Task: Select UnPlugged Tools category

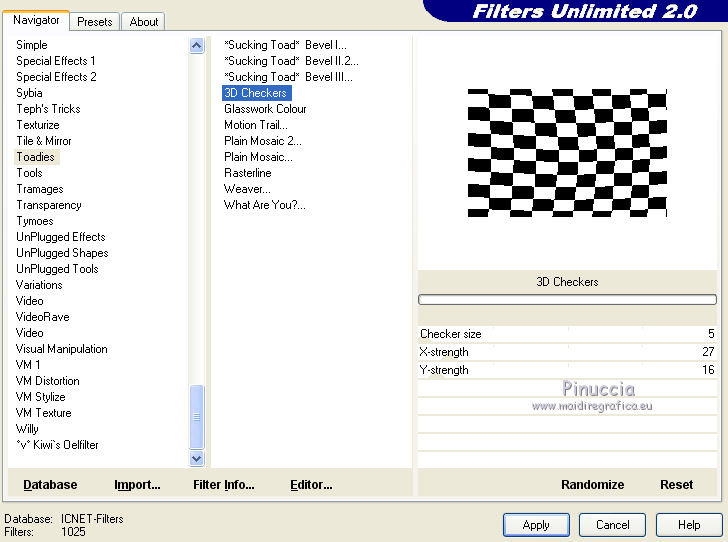Action: coord(57,269)
